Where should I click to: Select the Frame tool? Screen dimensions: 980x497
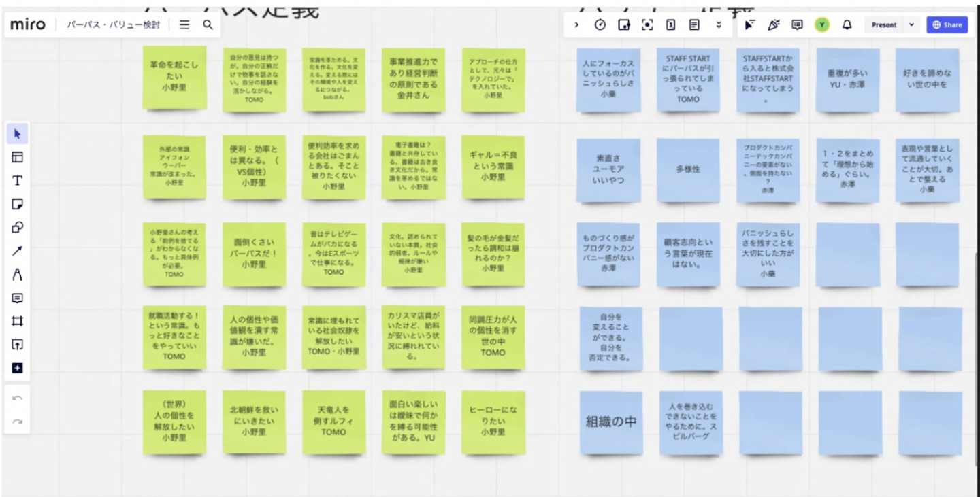click(x=17, y=322)
